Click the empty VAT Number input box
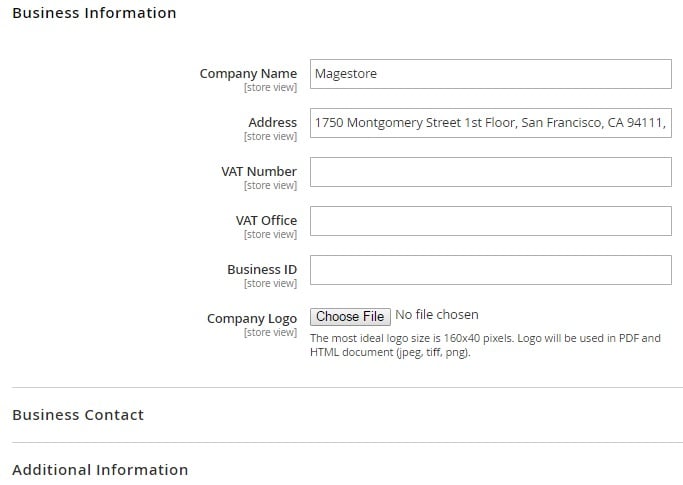 (x=490, y=172)
